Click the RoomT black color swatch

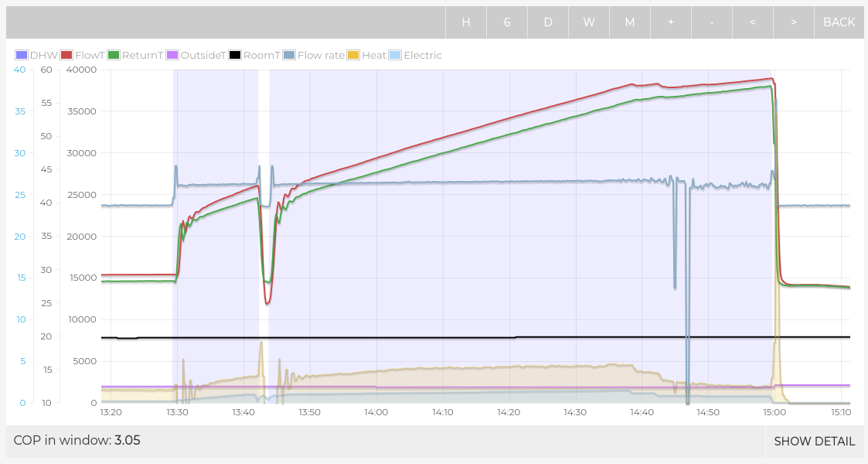pyautogui.click(x=235, y=56)
